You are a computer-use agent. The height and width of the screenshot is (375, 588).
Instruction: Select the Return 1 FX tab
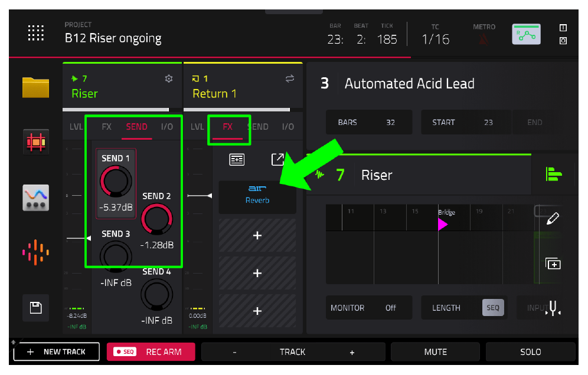click(228, 127)
